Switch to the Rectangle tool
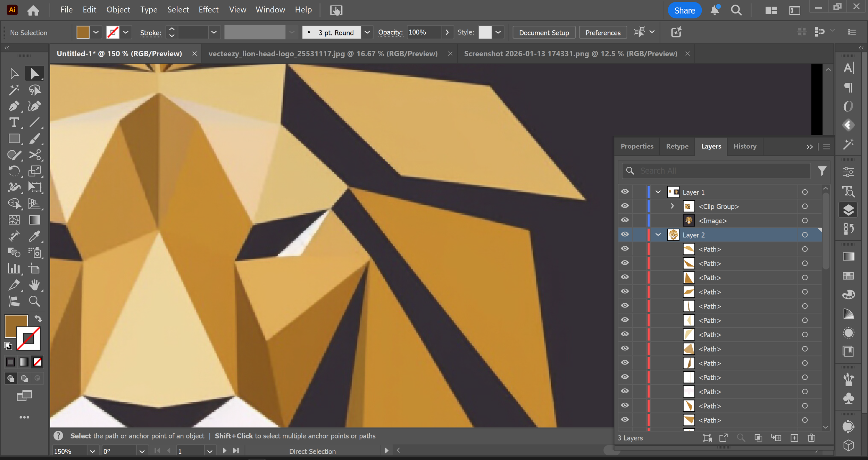 (x=14, y=138)
